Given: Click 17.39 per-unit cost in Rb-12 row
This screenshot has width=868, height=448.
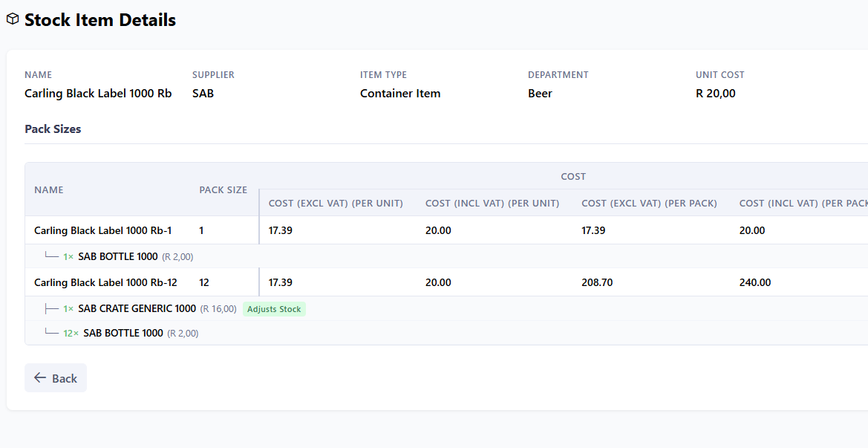Looking at the screenshot, I should pos(281,282).
